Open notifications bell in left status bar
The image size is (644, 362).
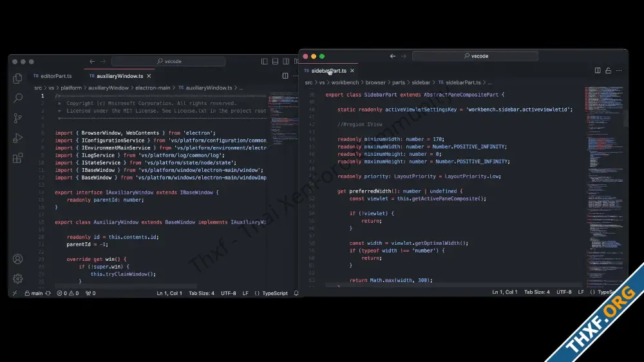tap(296, 293)
